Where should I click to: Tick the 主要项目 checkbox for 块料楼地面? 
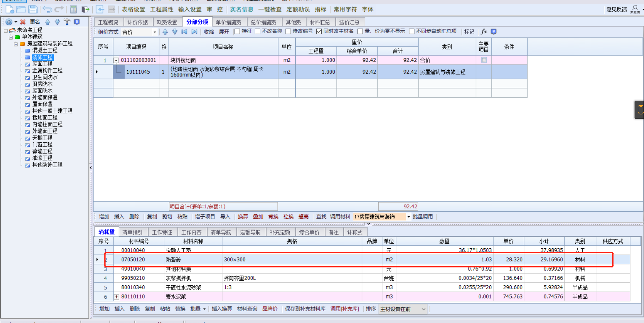(x=484, y=60)
